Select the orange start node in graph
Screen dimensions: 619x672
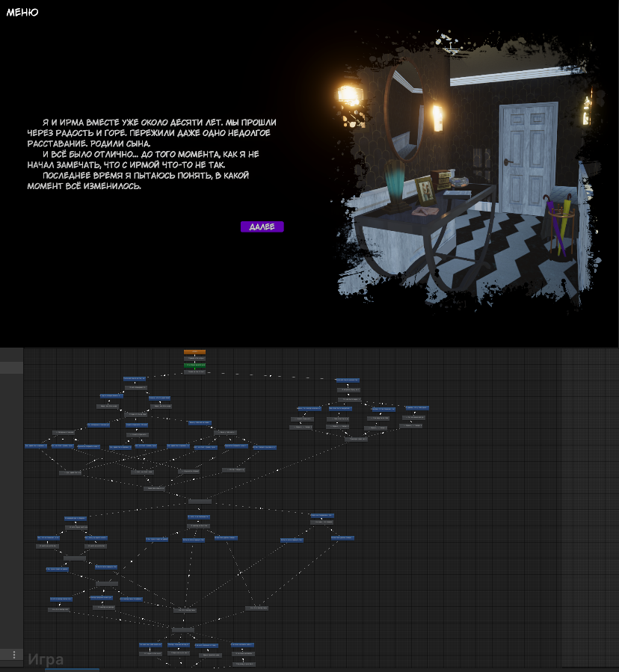194,352
